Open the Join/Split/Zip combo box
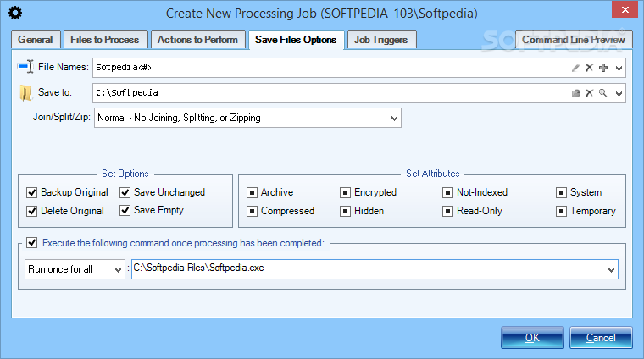The width and height of the screenshot is (644, 359). click(x=247, y=119)
